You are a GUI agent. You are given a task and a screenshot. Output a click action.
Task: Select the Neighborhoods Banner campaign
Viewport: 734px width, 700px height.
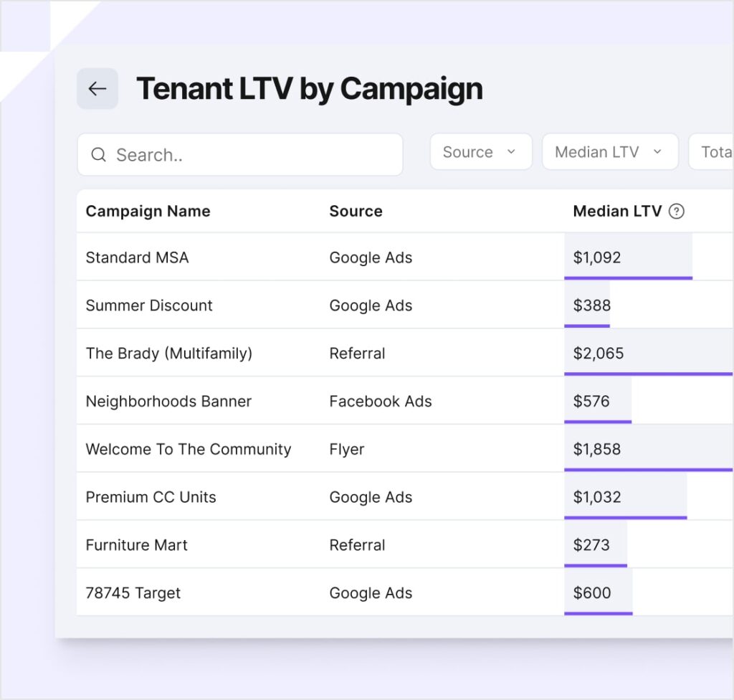point(168,401)
